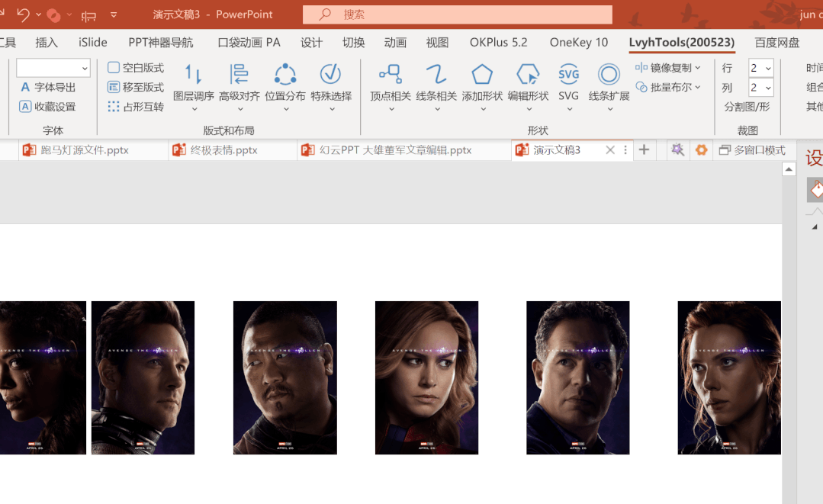Open the 设计 ribbon tab

311,43
